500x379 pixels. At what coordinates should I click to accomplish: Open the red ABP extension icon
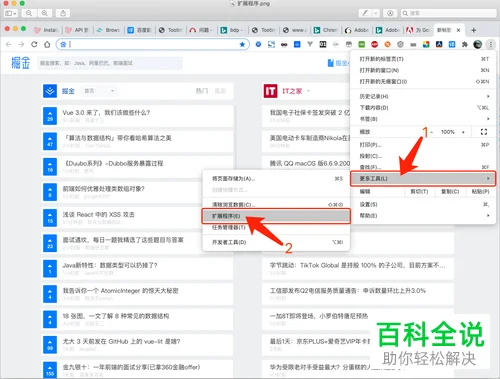pyautogui.click(x=374, y=44)
